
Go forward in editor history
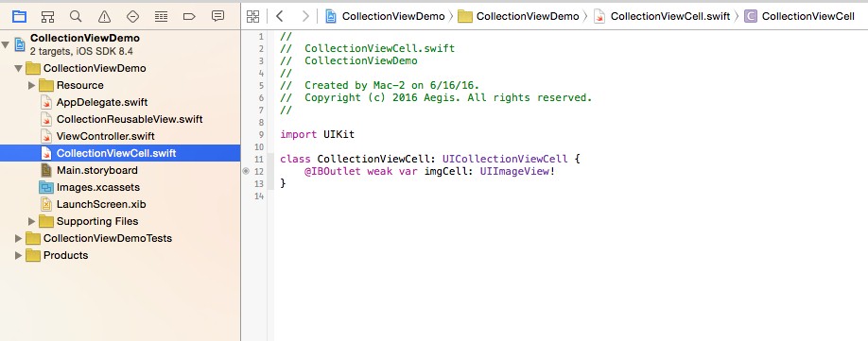pos(305,16)
